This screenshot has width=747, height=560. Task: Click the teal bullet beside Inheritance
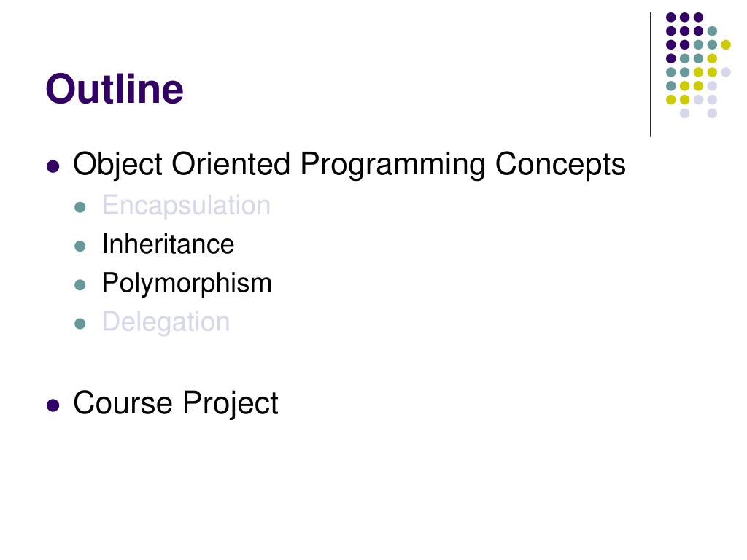click(80, 246)
